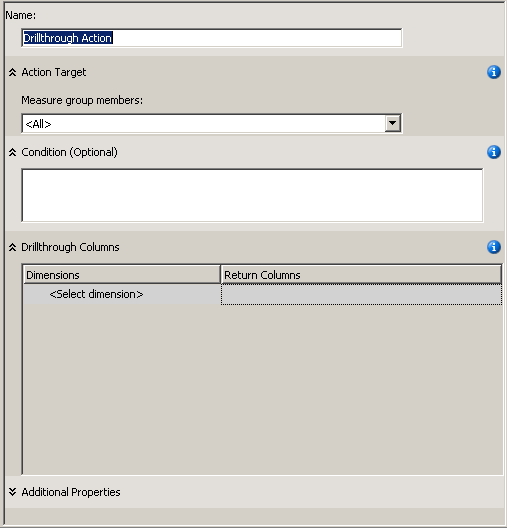The width and height of the screenshot is (507, 528).
Task: Click blank area of drillthrough columns grid
Action: (263, 387)
